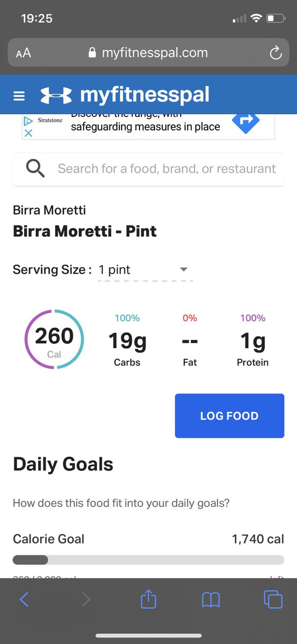
Task: Open the Safari share sheet
Action: pos(148,599)
